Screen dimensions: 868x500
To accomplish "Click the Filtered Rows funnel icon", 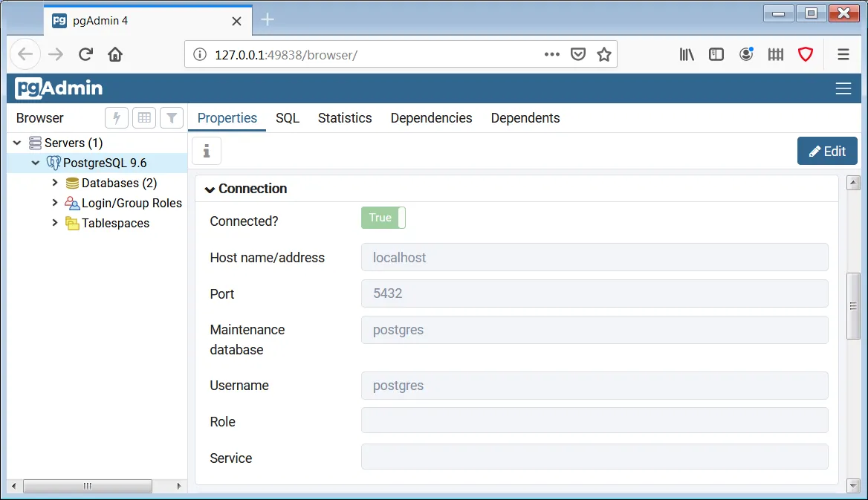I will (x=172, y=118).
